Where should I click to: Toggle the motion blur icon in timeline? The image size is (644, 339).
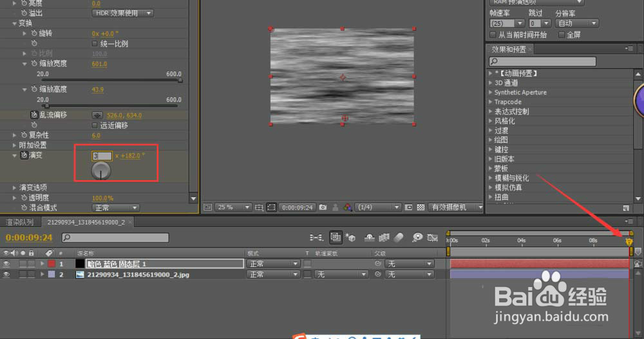tap(399, 237)
